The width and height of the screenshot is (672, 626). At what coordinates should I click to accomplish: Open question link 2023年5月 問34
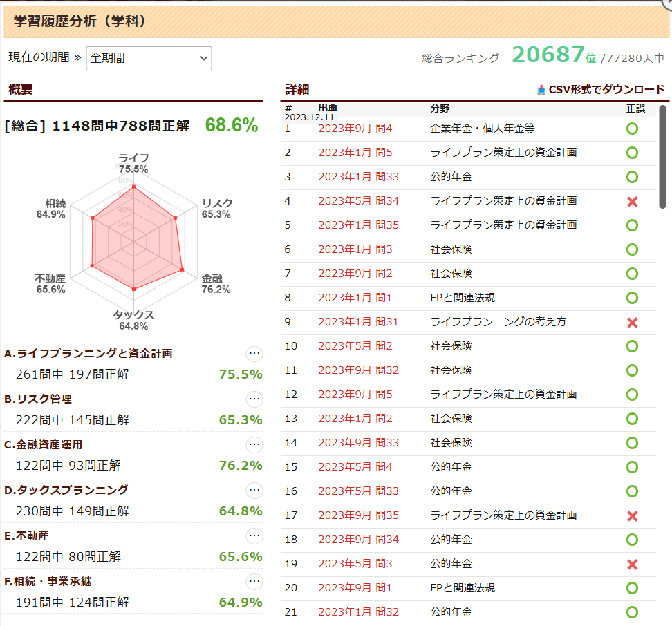point(358,201)
